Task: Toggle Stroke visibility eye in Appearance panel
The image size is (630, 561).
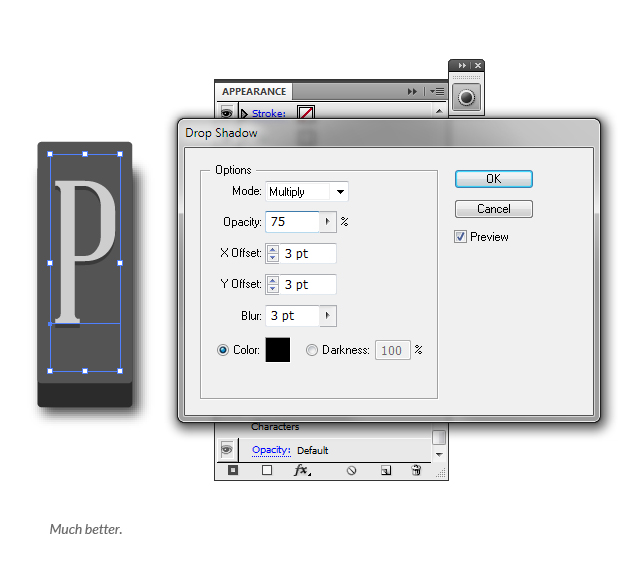Action: 227,113
